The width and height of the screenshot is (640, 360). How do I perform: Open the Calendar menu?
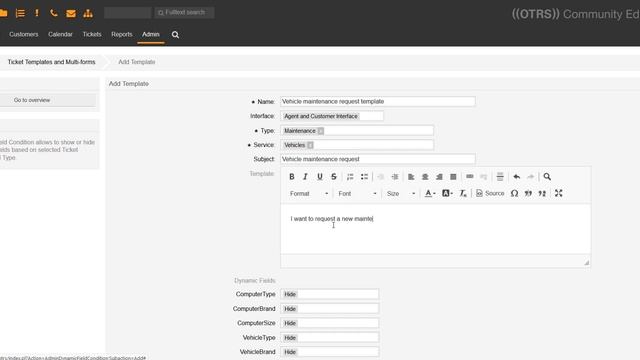(60, 34)
